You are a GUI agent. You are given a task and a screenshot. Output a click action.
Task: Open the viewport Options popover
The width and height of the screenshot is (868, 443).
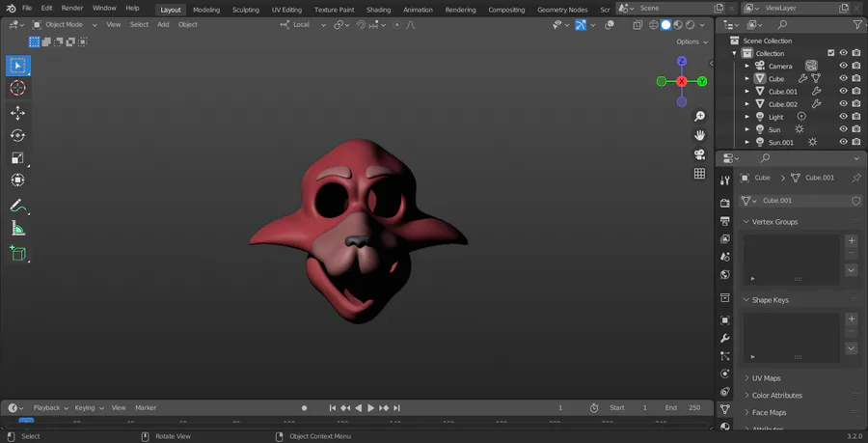(692, 42)
